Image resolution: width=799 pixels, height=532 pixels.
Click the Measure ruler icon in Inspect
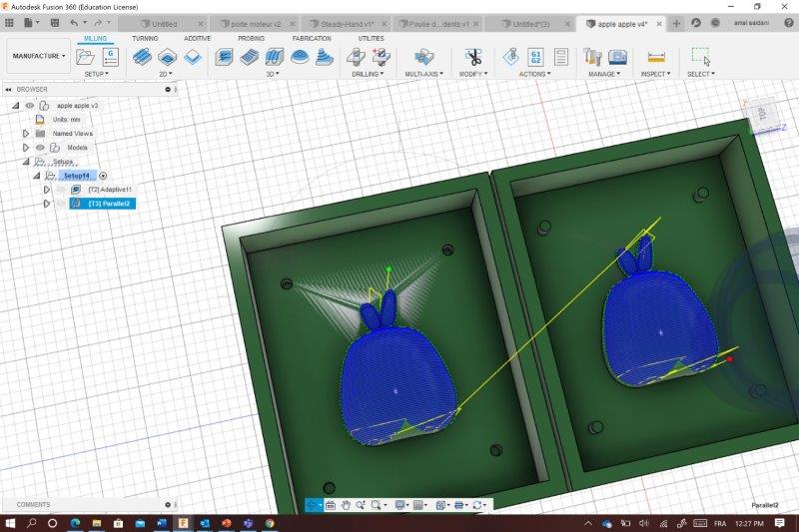pos(656,57)
